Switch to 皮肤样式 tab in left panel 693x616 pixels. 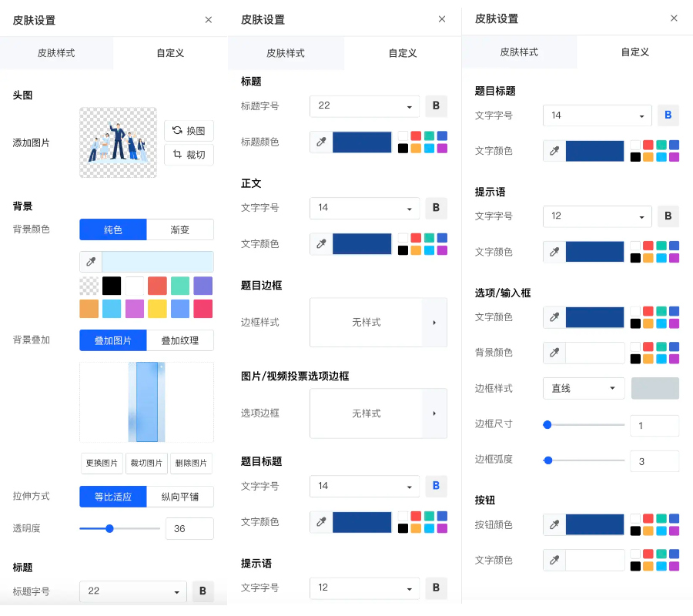pos(56,53)
